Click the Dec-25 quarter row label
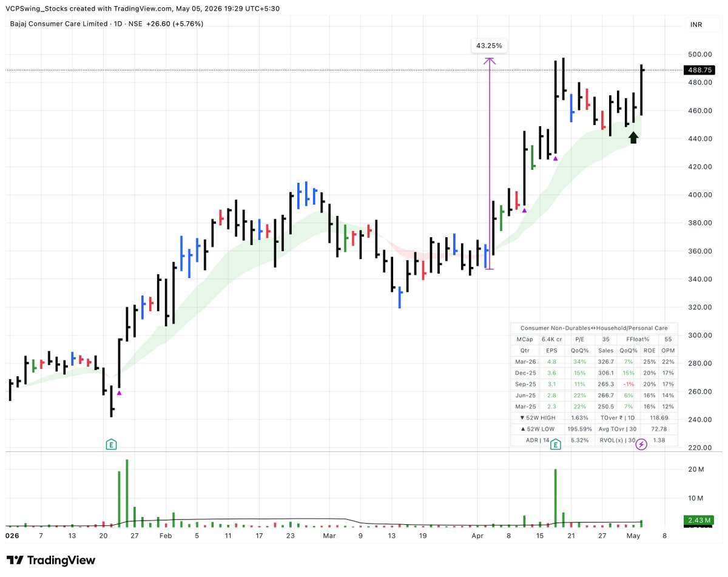 point(524,373)
